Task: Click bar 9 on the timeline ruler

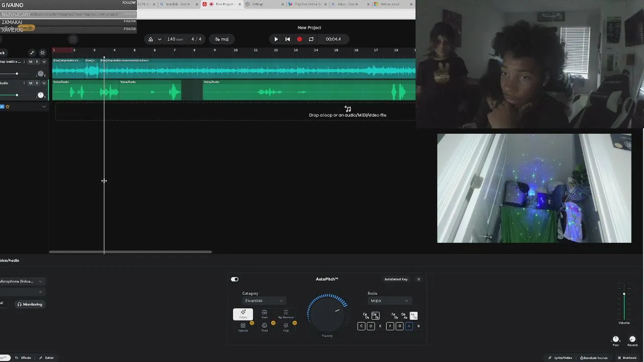Action: 214,50
